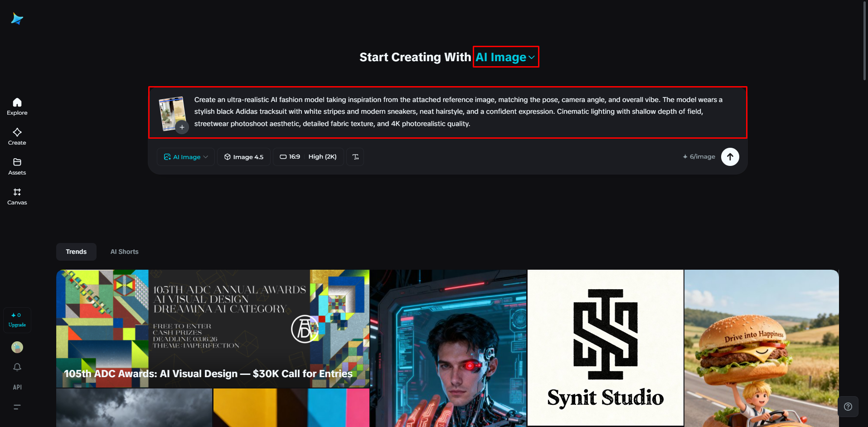Screen dimensions: 868x427
Task: Click into the prompt text field
Action: pyautogui.click(x=459, y=112)
